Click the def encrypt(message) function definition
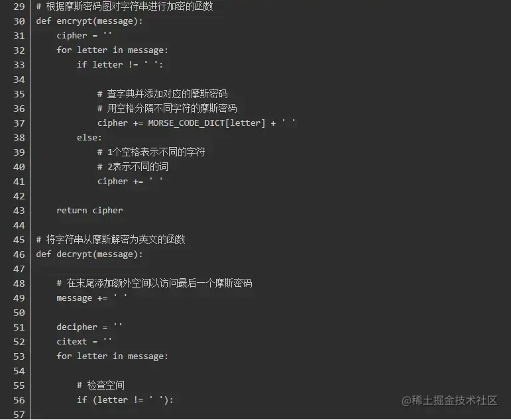The height and width of the screenshot is (420, 511). 89,21
